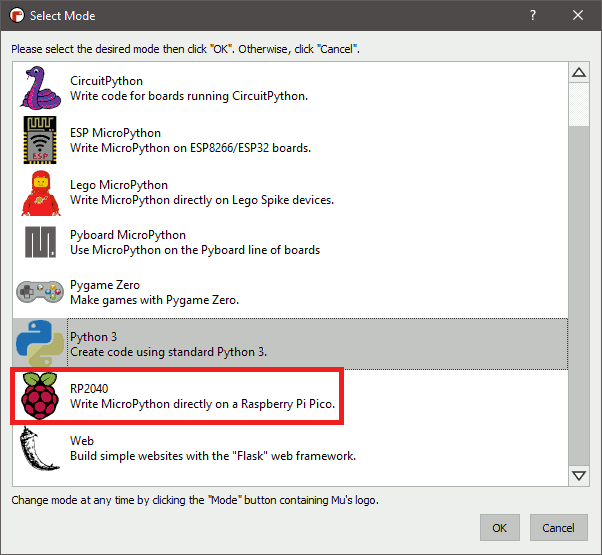
Task: Click "Write code for boards running CircuitPython."
Action: click(189, 96)
